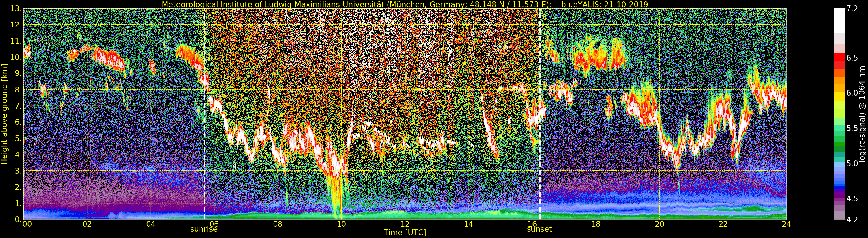Click the '24' time tick label
Viewport: 868px width, 238px height.
coord(786,224)
